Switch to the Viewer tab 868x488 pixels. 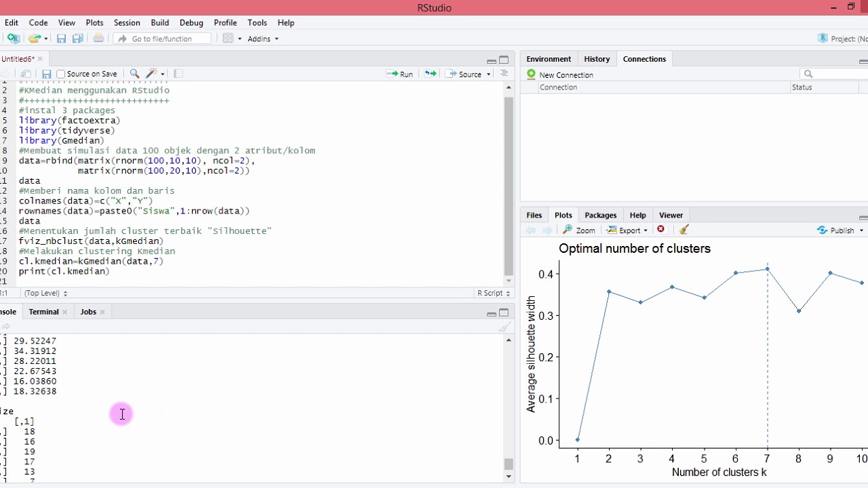click(671, 215)
